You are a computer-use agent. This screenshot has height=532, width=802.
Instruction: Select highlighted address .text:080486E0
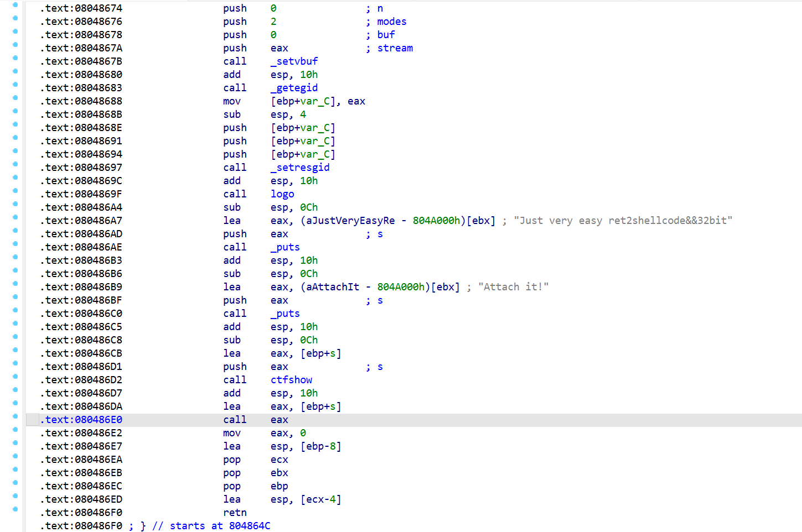pyautogui.click(x=81, y=420)
